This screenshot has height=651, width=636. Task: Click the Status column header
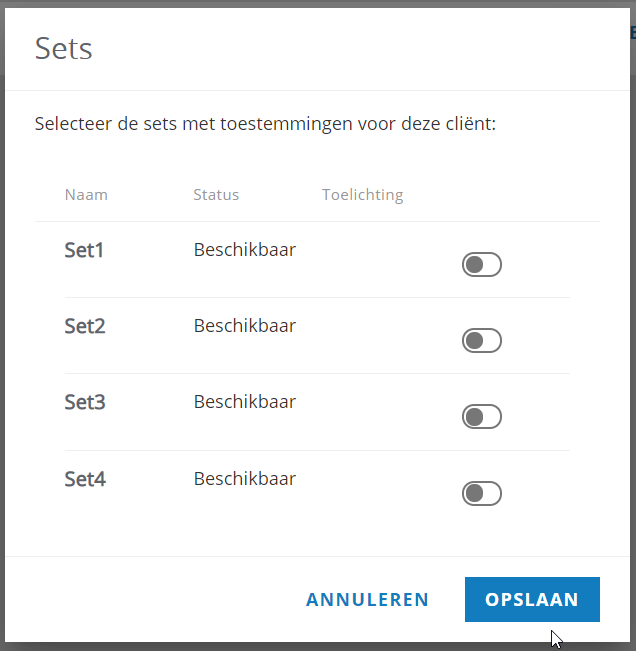click(216, 195)
